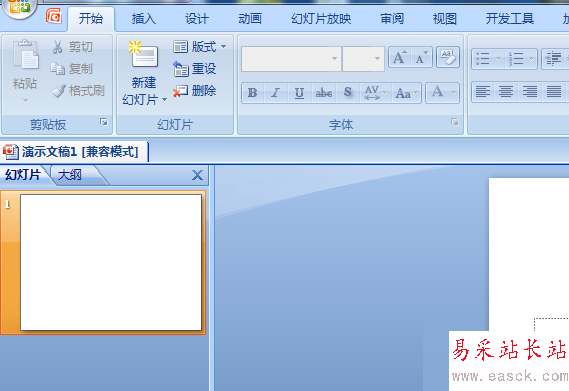Open 剪贴板 dialog launcher
This screenshot has width=569, height=391.
pos(104,122)
